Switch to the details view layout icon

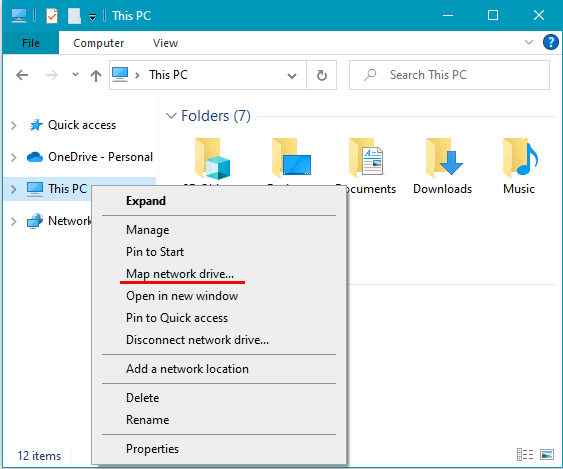(525, 455)
